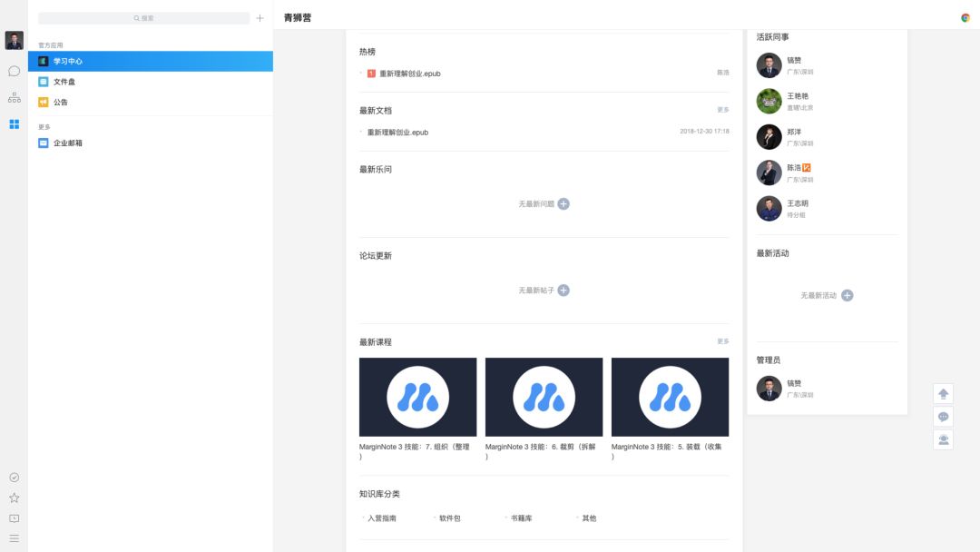Click the back-to-top arrow button
The height and width of the screenshot is (552, 980).
point(943,394)
